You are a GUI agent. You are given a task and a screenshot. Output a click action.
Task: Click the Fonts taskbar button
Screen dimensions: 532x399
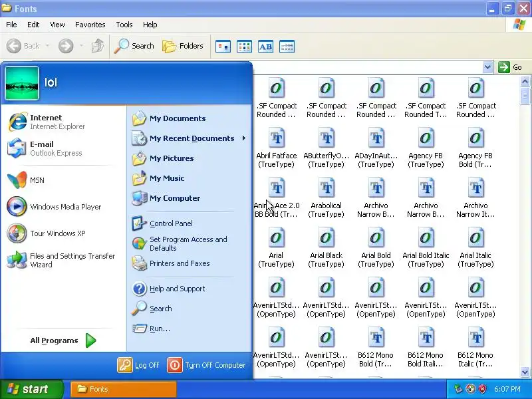(x=124, y=389)
